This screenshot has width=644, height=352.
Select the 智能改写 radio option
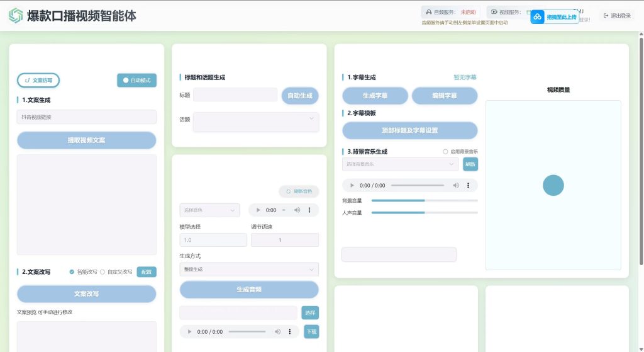[72, 272]
